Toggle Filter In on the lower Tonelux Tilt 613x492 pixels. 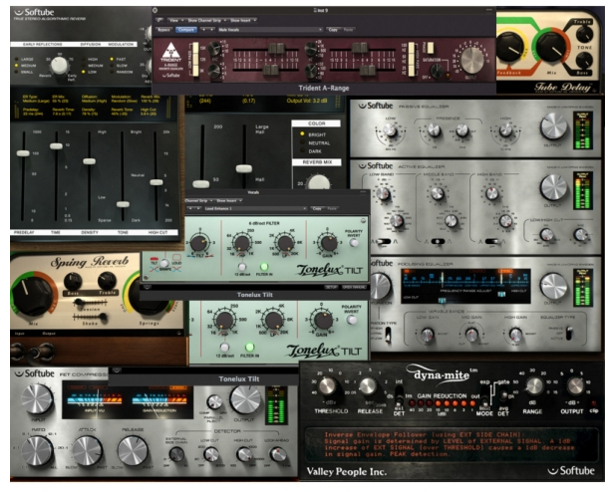click(x=249, y=347)
